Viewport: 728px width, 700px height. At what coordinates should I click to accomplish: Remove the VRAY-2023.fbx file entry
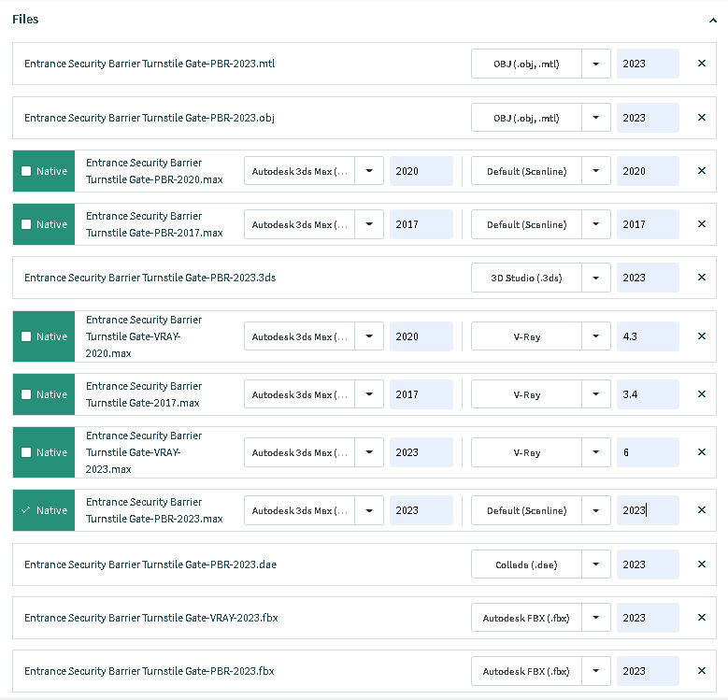pos(702,618)
